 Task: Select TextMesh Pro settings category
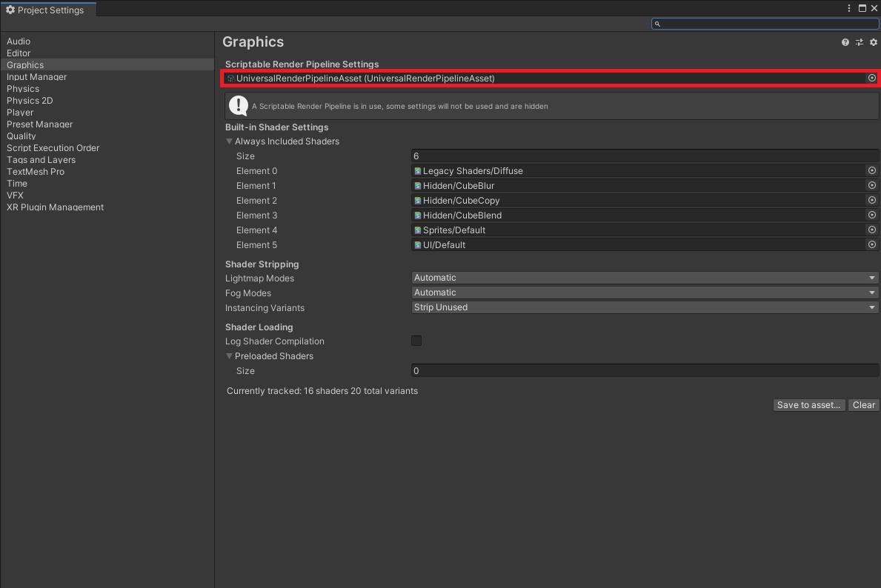(x=107, y=171)
